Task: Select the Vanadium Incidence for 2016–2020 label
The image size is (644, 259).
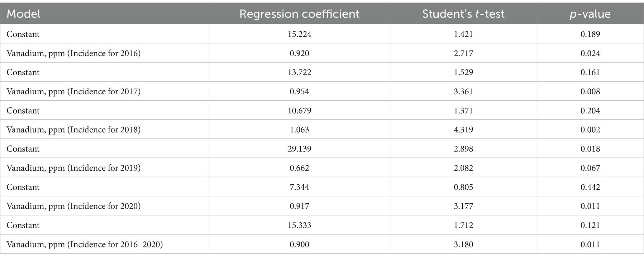Action: (85, 244)
